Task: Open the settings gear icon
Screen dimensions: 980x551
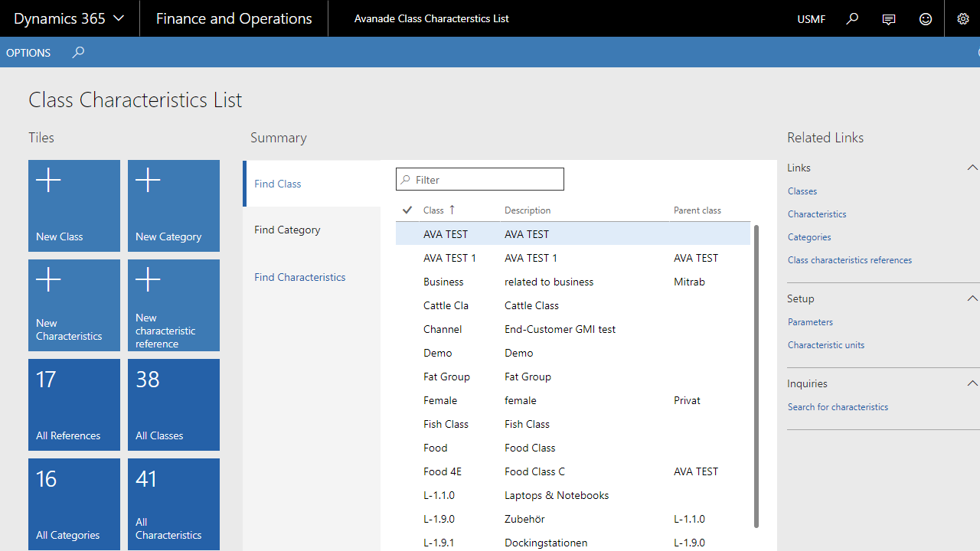Action: [963, 19]
